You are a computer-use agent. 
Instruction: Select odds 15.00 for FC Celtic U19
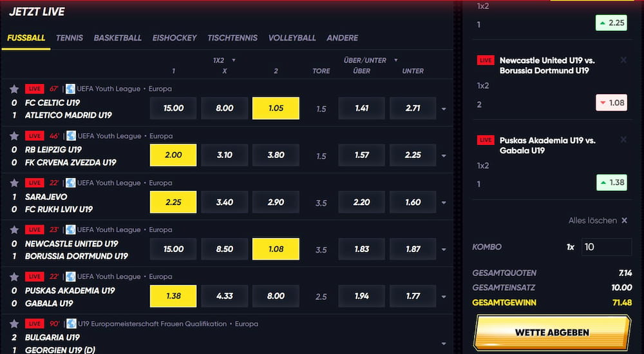[173, 108]
